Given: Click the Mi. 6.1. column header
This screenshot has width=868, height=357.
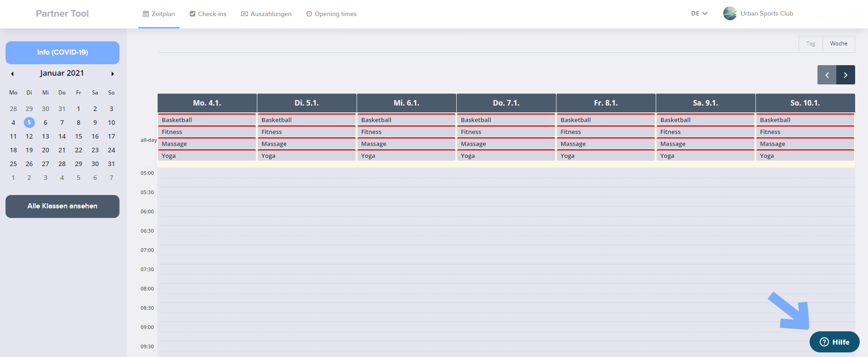Looking at the screenshot, I should [407, 103].
